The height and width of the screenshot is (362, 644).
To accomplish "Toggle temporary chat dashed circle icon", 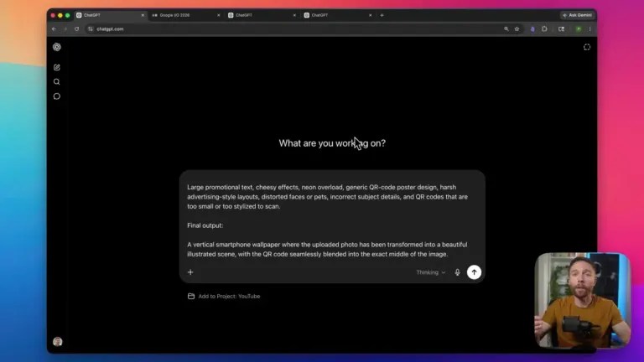I will [x=587, y=47].
